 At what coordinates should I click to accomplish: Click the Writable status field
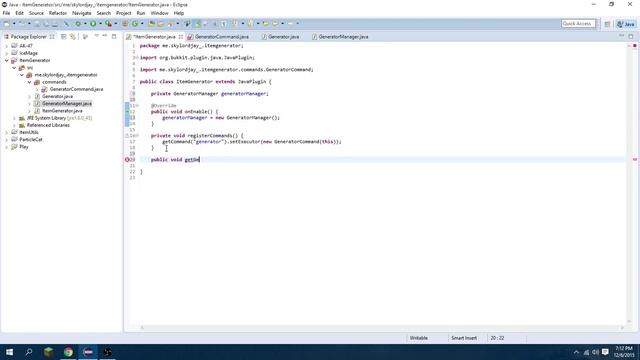point(418,338)
